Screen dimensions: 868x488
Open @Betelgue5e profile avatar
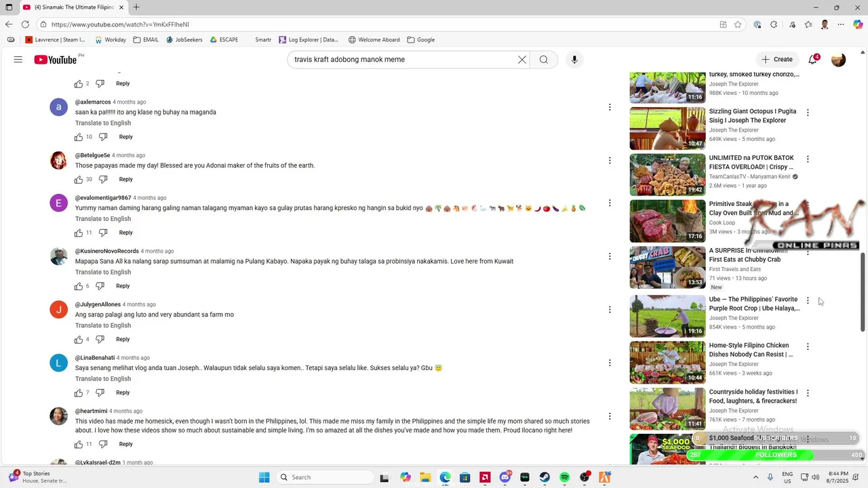click(x=59, y=161)
